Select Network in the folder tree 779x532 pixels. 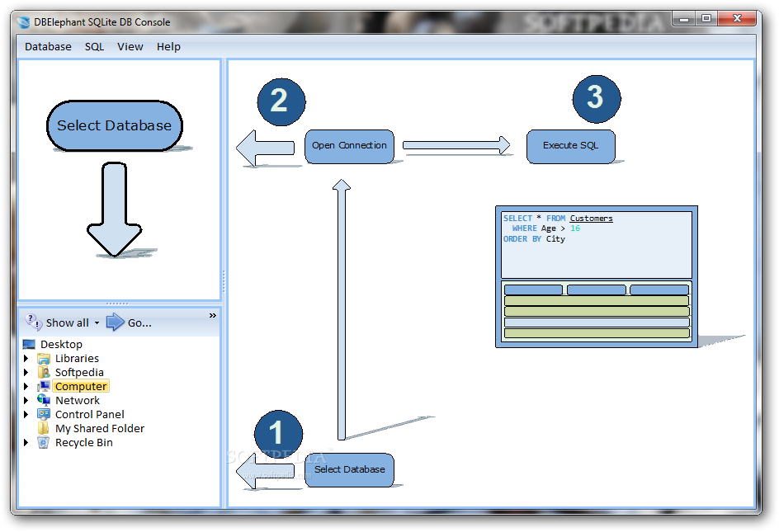pos(78,400)
